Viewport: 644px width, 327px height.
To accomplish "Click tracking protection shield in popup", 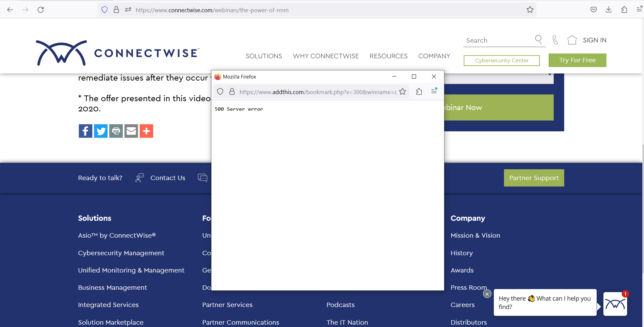I will point(220,91).
